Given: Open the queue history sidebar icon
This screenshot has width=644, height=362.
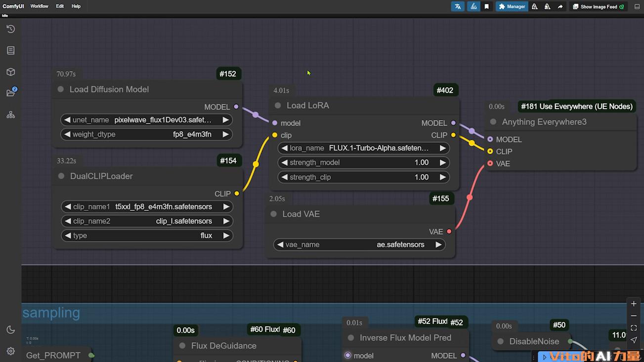Looking at the screenshot, I should 10,29.
